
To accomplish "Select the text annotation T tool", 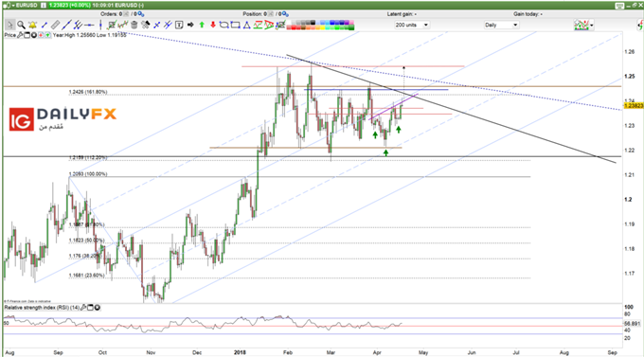I will (179, 25).
